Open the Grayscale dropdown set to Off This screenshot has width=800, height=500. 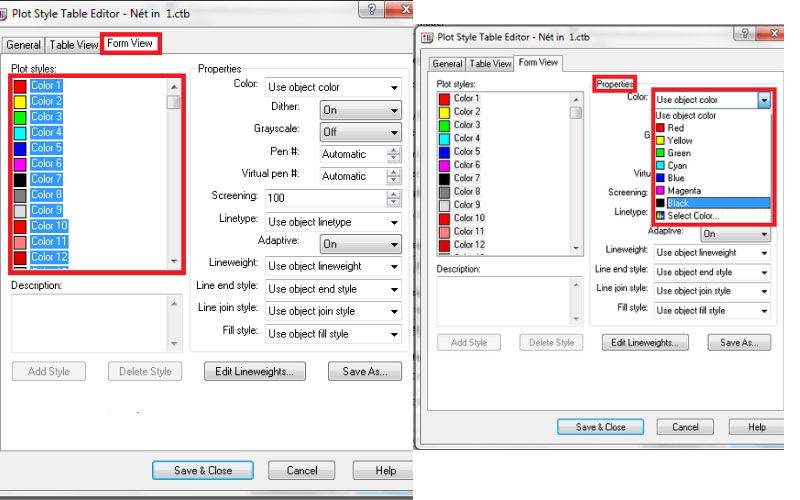coord(360,132)
